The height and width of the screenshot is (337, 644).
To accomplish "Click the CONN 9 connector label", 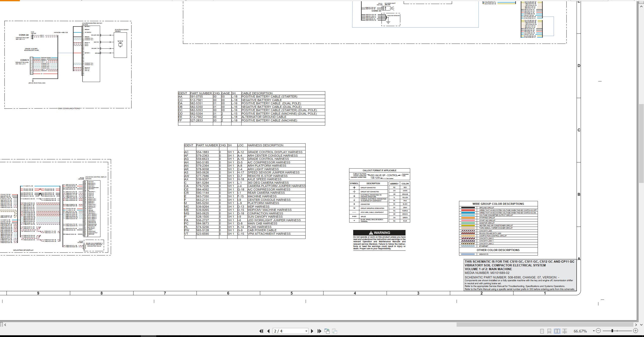I will 24,60.
